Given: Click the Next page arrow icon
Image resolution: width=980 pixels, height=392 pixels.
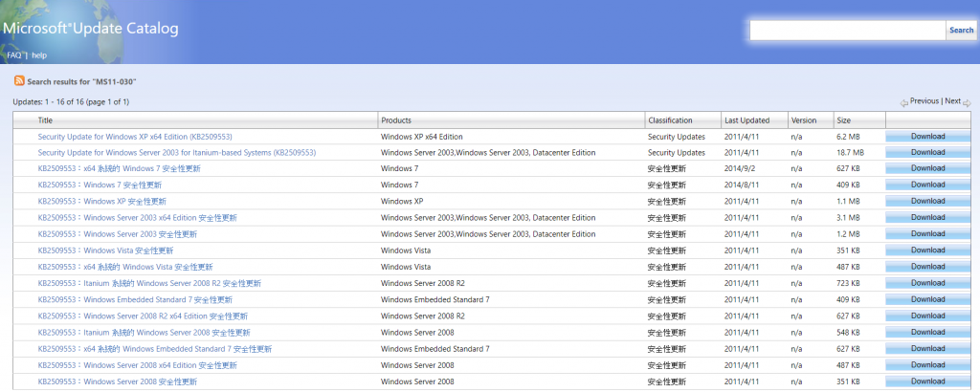Looking at the screenshot, I should point(967,103).
